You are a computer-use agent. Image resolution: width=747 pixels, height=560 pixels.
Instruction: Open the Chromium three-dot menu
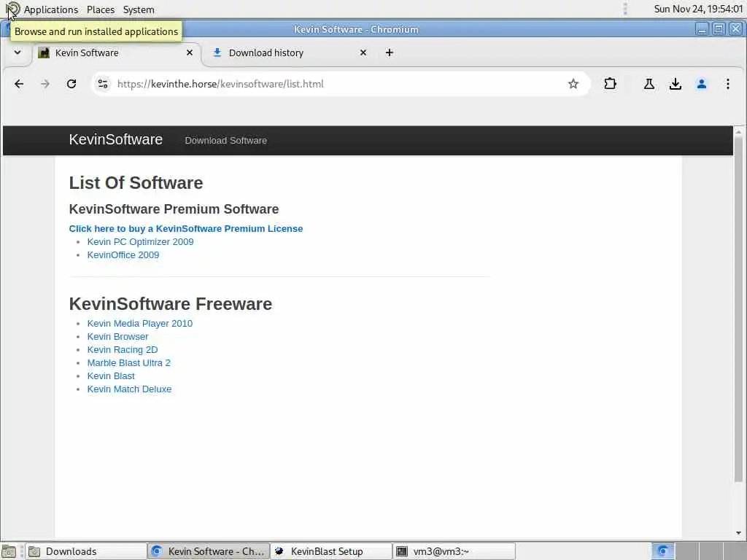(727, 85)
